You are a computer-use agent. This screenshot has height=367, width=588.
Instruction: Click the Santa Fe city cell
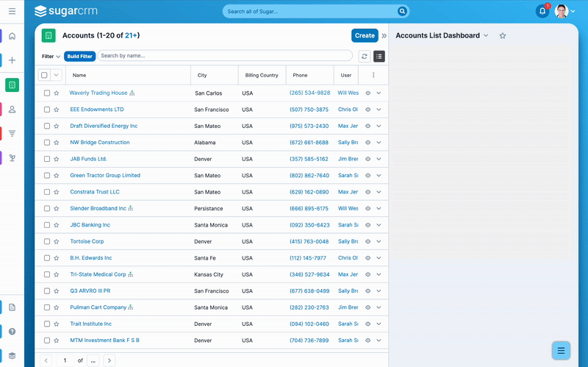point(205,258)
